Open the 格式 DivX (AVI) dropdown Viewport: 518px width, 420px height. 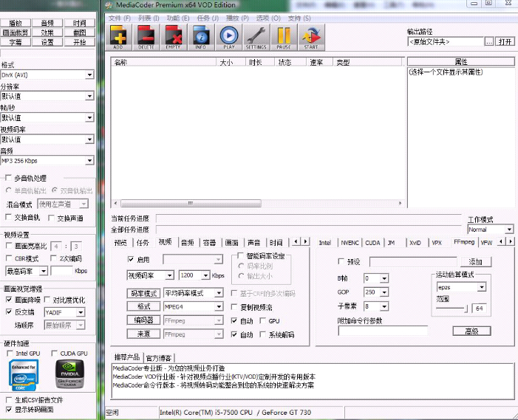89,75
